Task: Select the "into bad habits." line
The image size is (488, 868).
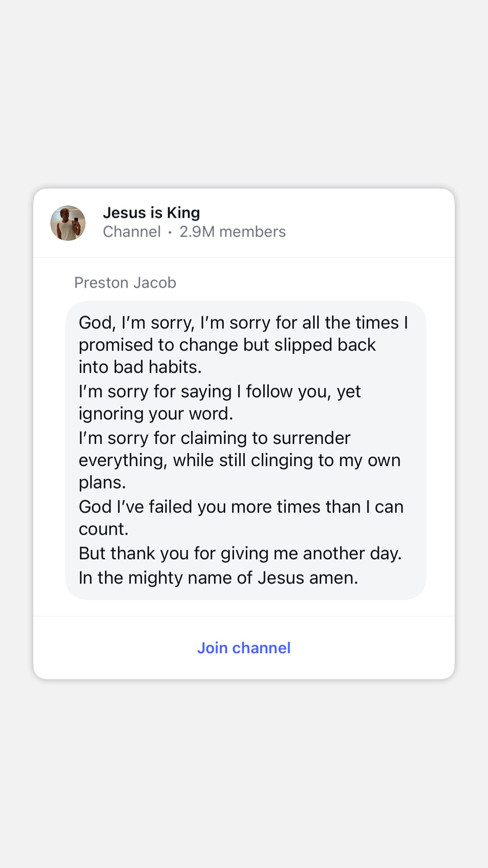Action: [140, 367]
